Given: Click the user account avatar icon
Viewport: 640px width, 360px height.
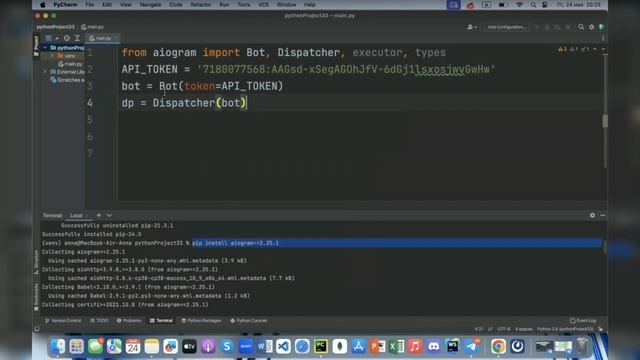Looking at the screenshot, I should pos(470,27).
